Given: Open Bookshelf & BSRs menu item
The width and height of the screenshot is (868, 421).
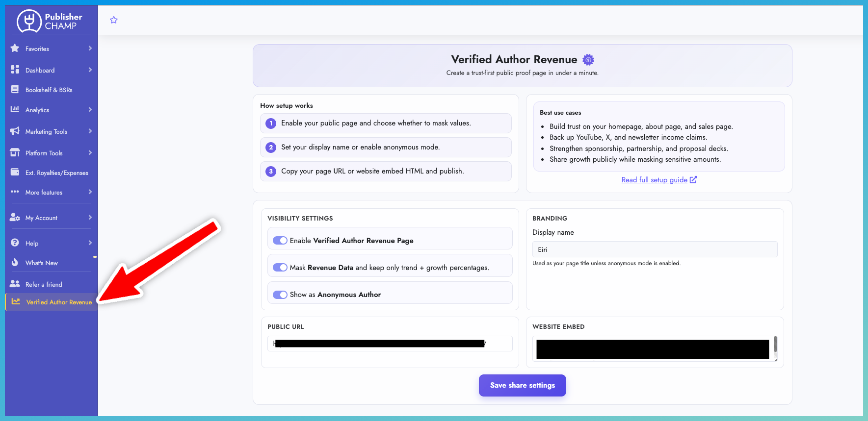Looking at the screenshot, I should pyautogui.click(x=49, y=90).
